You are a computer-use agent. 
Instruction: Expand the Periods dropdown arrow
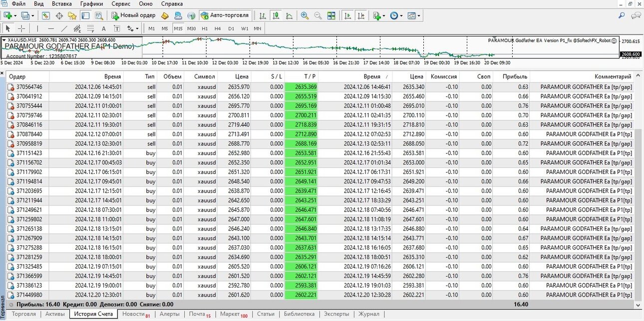(x=401, y=15)
